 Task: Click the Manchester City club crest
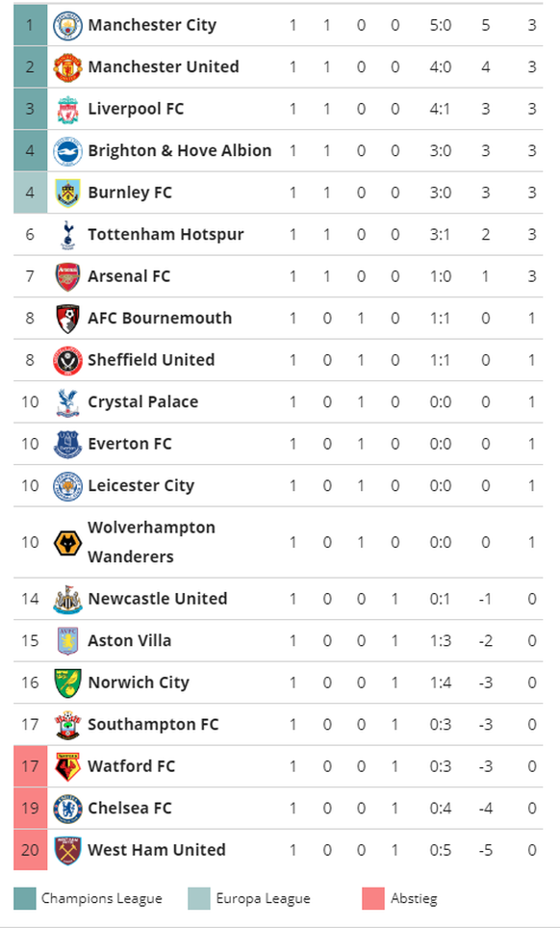pyautogui.click(x=67, y=25)
